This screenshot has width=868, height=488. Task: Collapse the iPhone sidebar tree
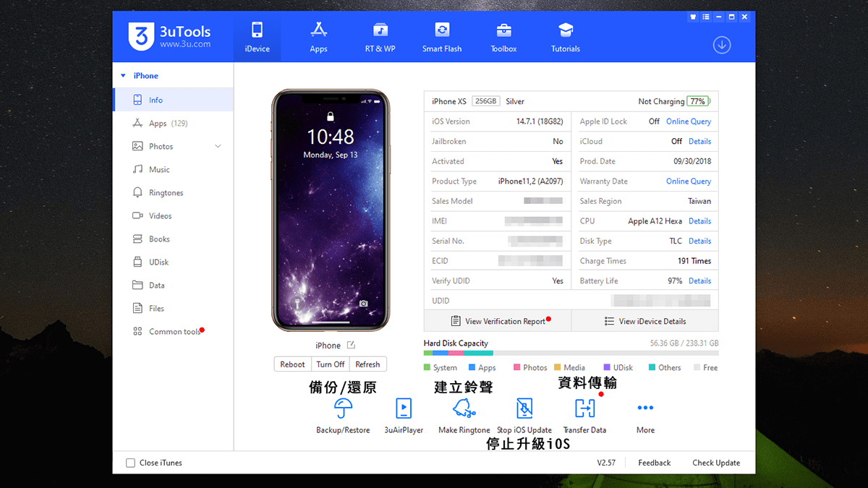pyautogui.click(x=123, y=75)
